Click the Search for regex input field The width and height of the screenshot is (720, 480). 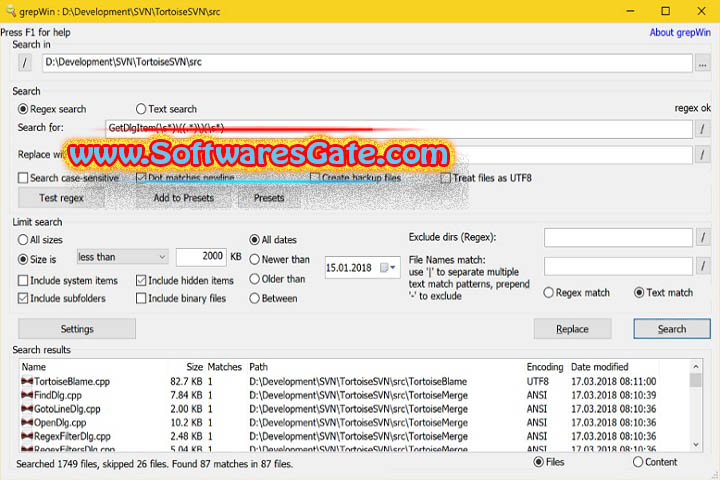pos(399,129)
